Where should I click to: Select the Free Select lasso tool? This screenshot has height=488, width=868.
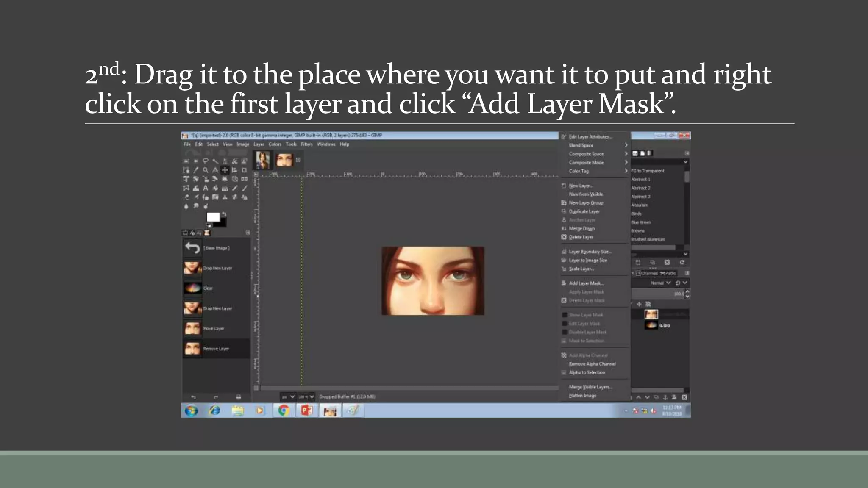click(x=205, y=161)
